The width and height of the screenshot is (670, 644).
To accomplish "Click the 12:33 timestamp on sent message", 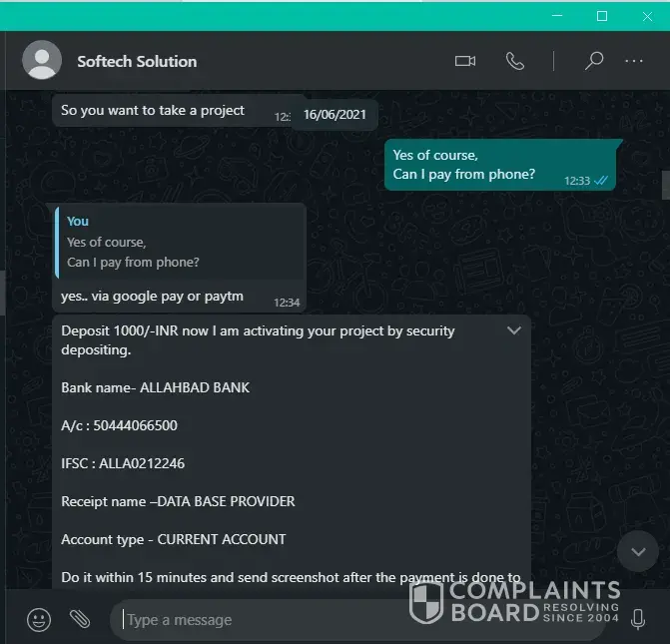I will click(577, 181).
